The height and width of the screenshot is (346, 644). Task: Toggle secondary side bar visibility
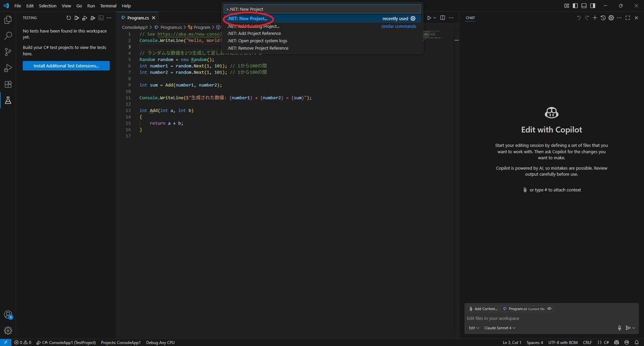pos(592,6)
